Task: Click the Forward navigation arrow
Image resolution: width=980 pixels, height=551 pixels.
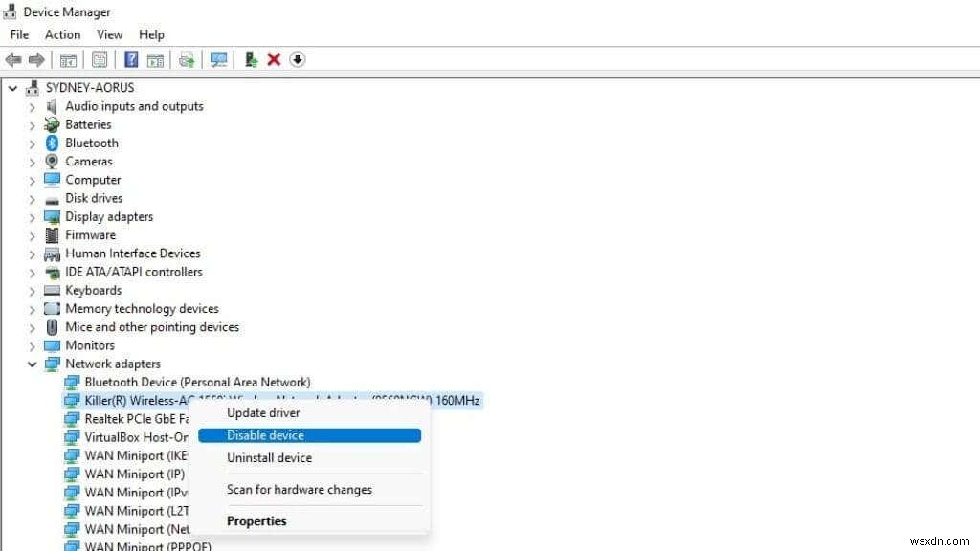Action: [x=37, y=59]
